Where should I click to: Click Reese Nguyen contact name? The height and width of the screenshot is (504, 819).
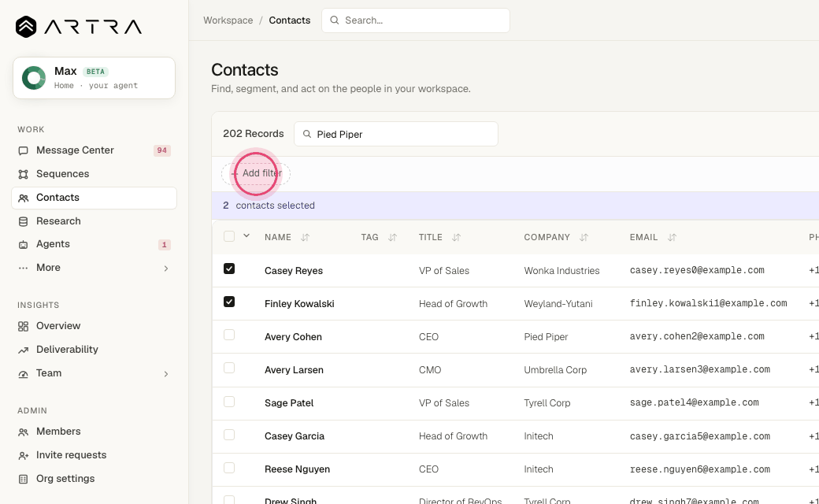[297, 469]
